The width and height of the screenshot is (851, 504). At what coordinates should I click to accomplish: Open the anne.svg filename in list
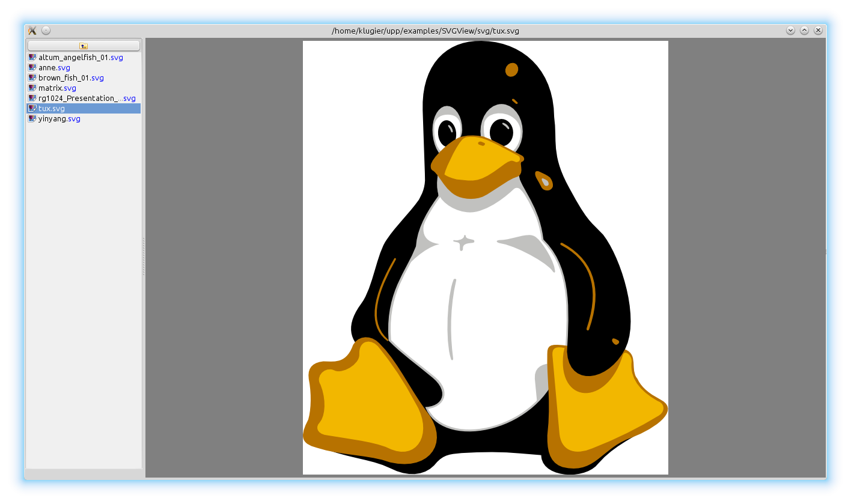tap(54, 68)
